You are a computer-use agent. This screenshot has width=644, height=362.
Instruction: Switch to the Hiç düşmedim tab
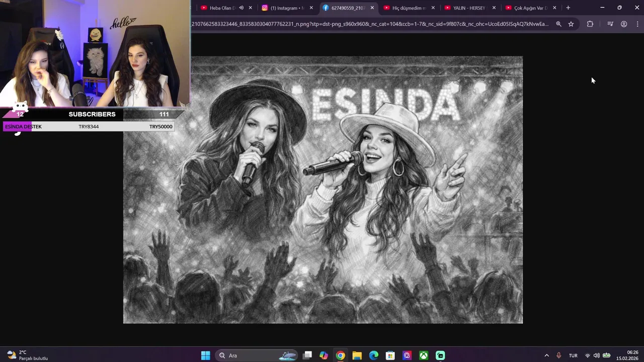coord(408,8)
